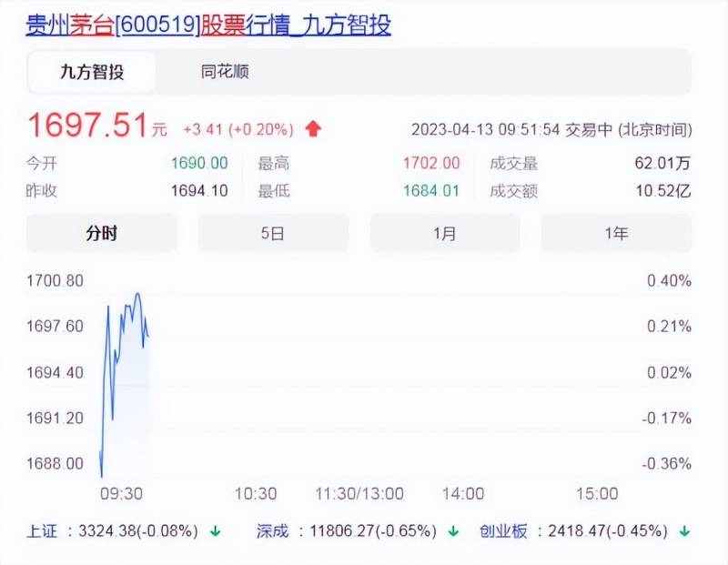This screenshot has height=565, width=728.
Task: Click the percent axis label 0.02%
Action: pos(669,372)
